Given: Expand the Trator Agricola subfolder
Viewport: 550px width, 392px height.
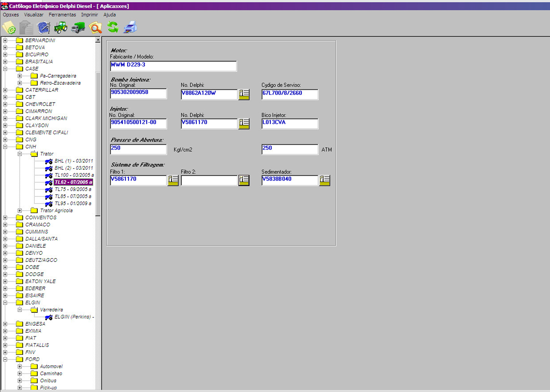Looking at the screenshot, I should click(20, 211).
